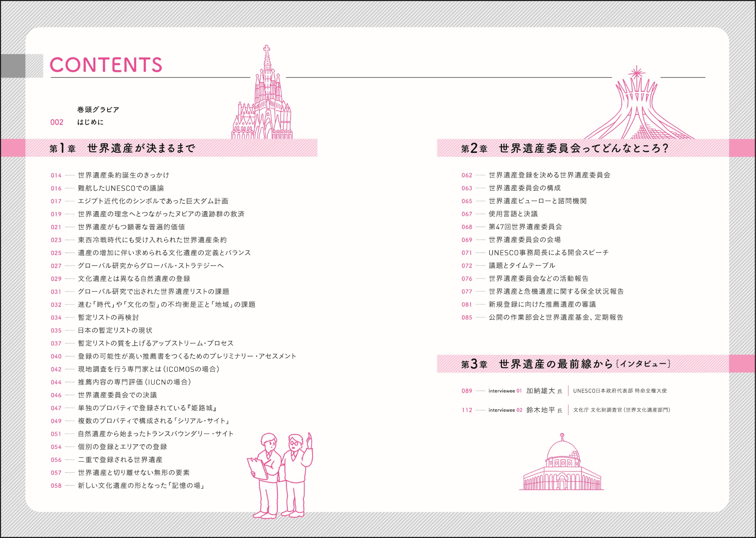Select entry 056 二重で登録される世界遺産

tap(106, 459)
